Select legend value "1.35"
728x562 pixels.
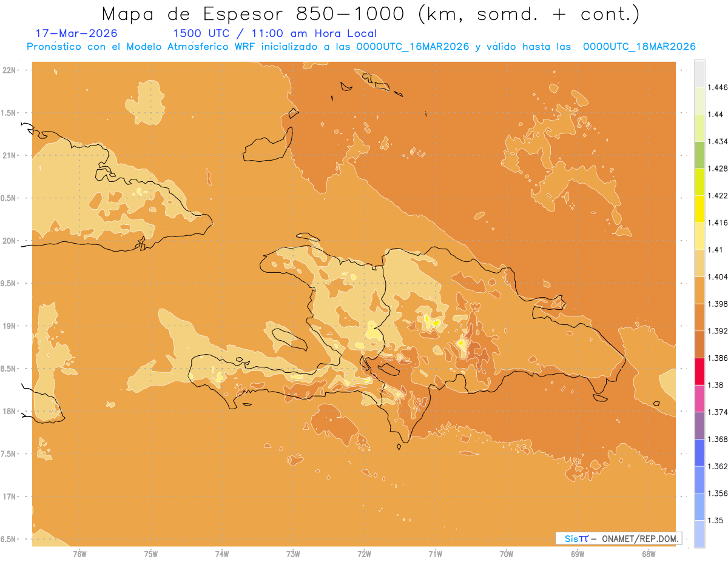tap(716, 520)
